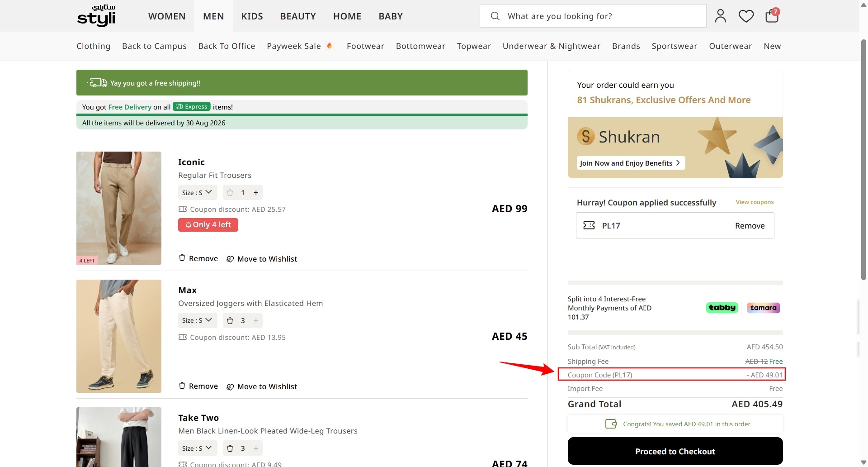Viewport: 868px width, 467px height.
Task: Click the Take Two brand name
Action: tap(198, 418)
